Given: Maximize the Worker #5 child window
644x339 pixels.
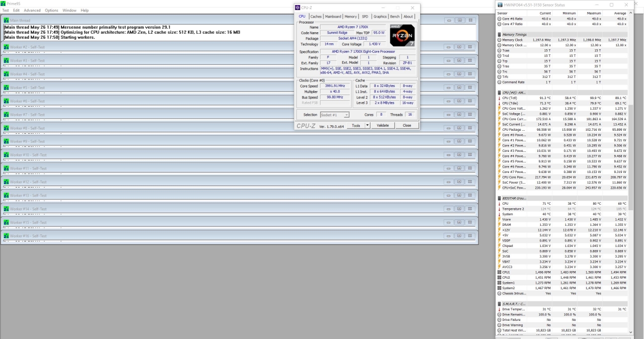Looking at the screenshot, I should coord(459,88).
